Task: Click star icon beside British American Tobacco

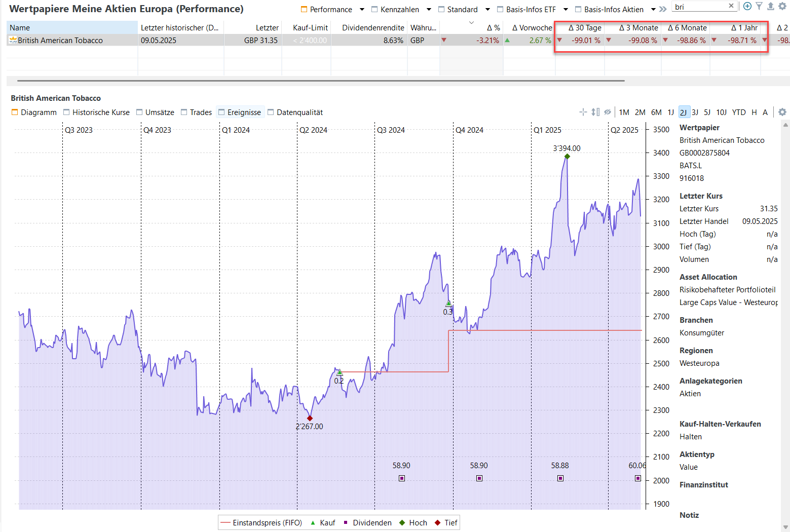Action: coord(13,40)
